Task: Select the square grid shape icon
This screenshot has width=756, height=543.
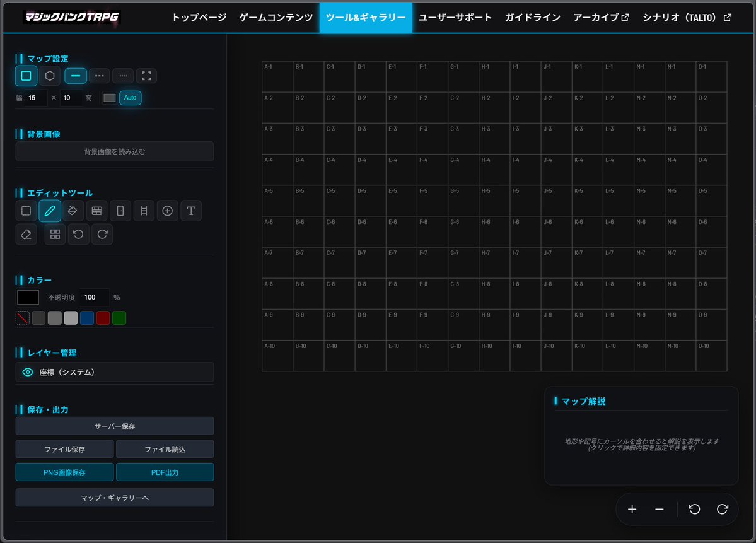Action: [26, 76]
